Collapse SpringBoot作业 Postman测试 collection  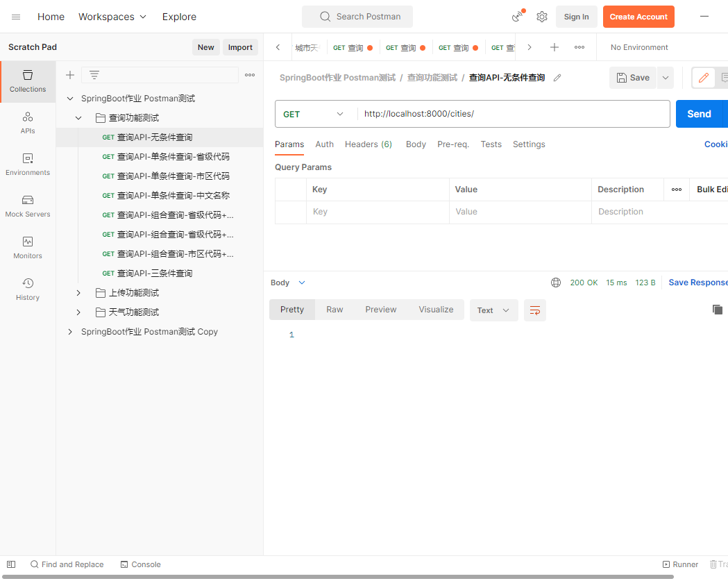[x=70, y=99]
